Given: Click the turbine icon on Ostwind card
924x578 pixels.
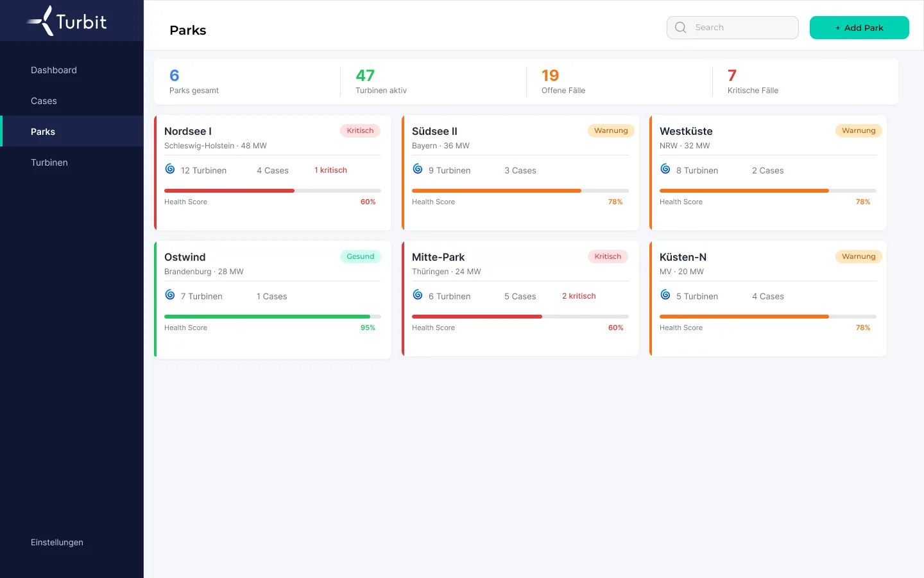Looking at the screenshot, I should (x=170, y=295).
